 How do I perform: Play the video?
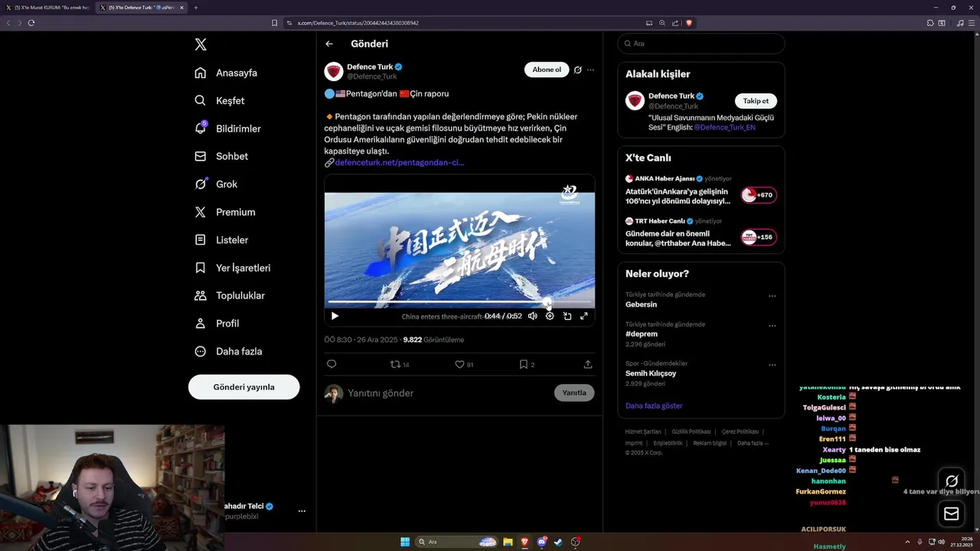[335, 316]
